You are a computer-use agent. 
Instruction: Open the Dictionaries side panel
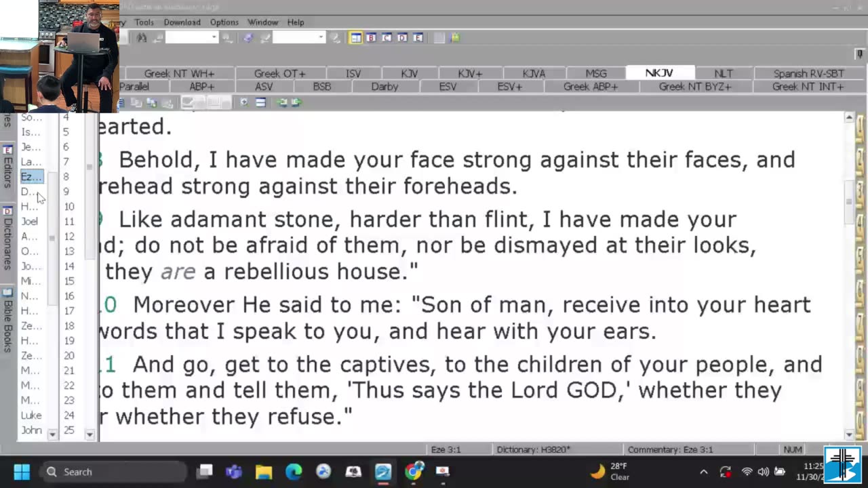(x=7, y=238)
